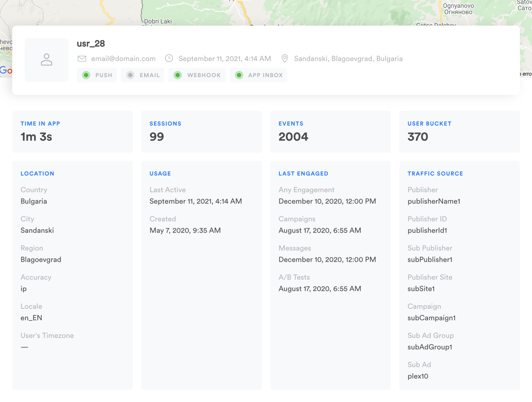
Task: Click the email@domain.com address
Action: click(123, 58)
